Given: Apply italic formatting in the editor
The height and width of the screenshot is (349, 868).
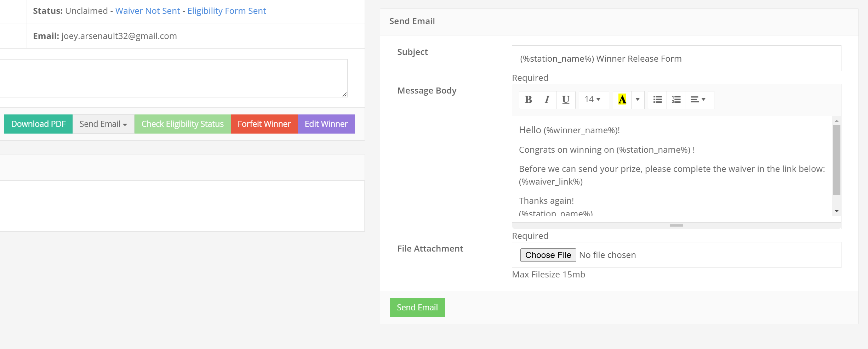Looking at the screenshot, I should coord(547,100).
